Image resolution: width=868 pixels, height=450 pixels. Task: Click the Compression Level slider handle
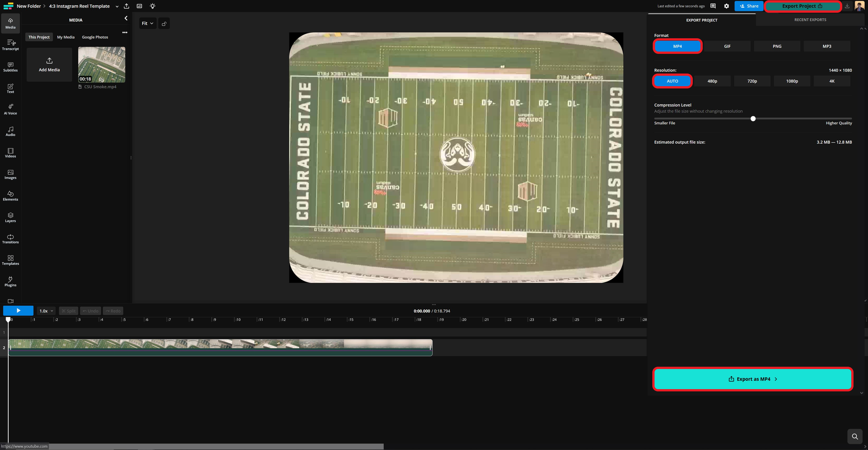[753, 118]
